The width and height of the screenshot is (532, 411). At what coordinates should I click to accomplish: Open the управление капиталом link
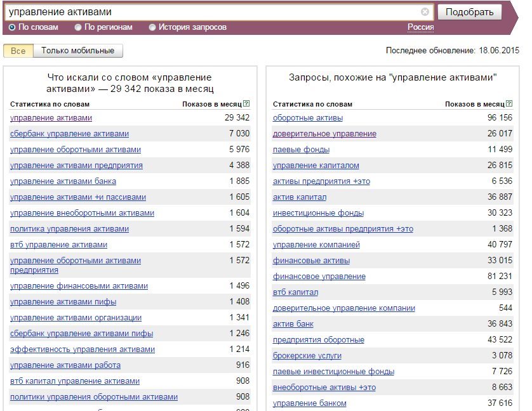(316, 166)
